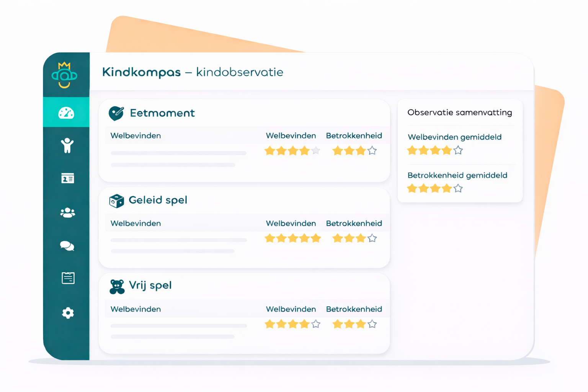Image resolution: width=588 pixels, height=392 pixels.
Task: Set Geleid spel Betrokkenheid to four stars
Action: click(x=372, y=238)
